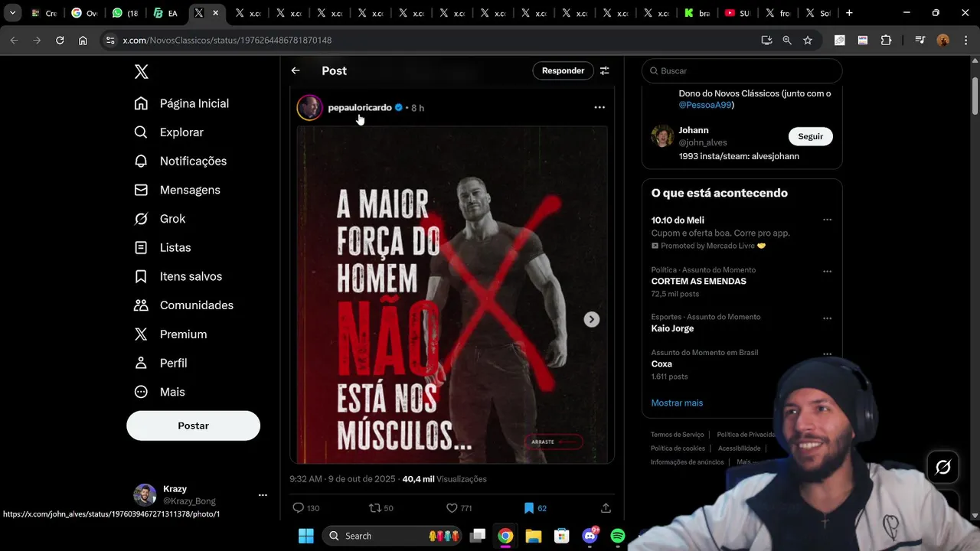This screenshot has width=980, height=551.
Task: Click the page vertical scrollbar
Action: click(975, 96)
